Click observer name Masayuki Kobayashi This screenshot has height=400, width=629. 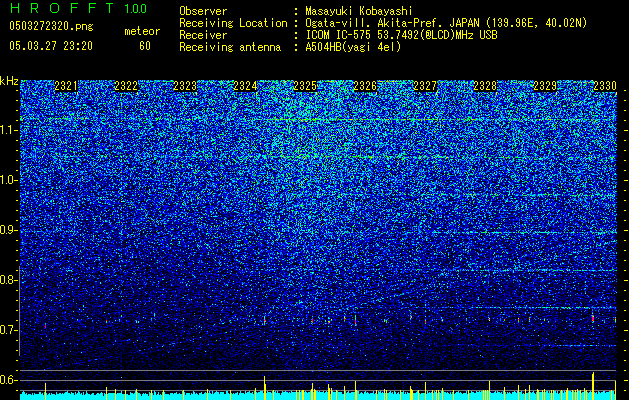pyautogui.click(x=359, y=11)
